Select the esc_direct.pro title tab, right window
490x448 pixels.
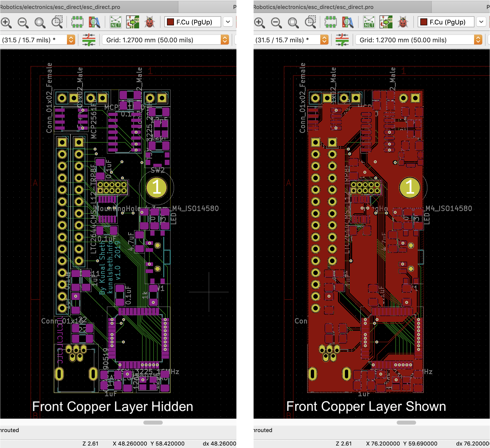tap(342, 7)
